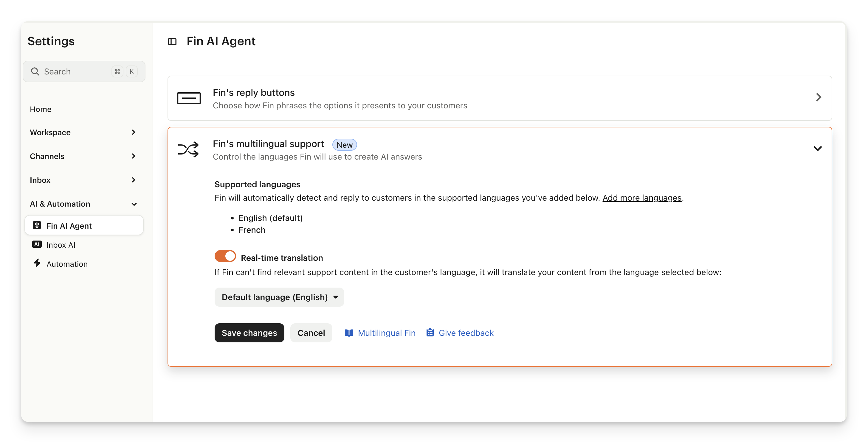
Task: Follow the Add more languages link
Action: [x=641, y=198]
